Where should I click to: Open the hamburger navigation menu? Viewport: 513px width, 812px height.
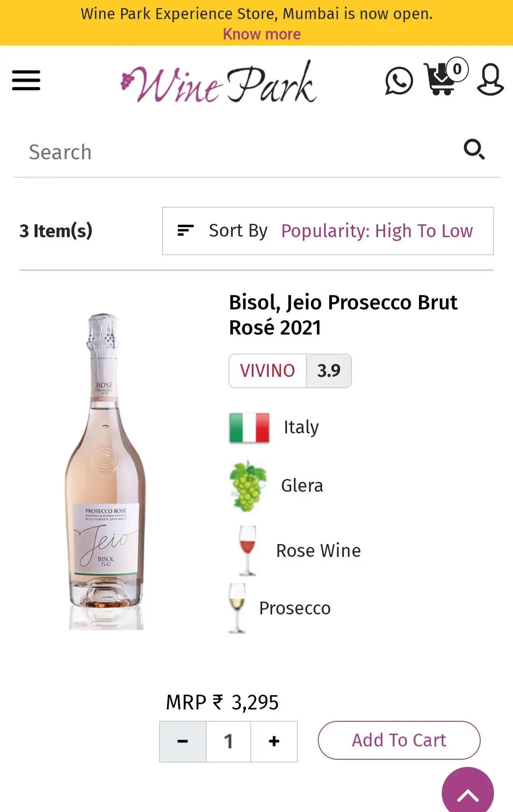26,80
